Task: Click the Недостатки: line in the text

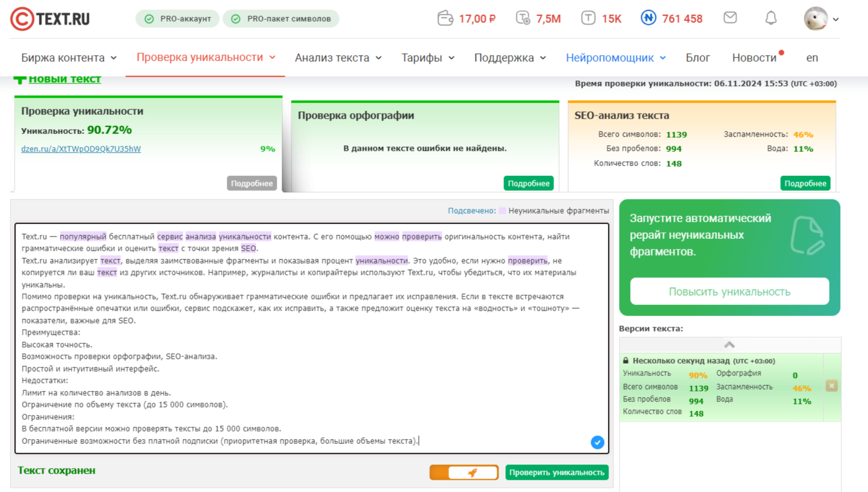Action: (x=45, y=381)
